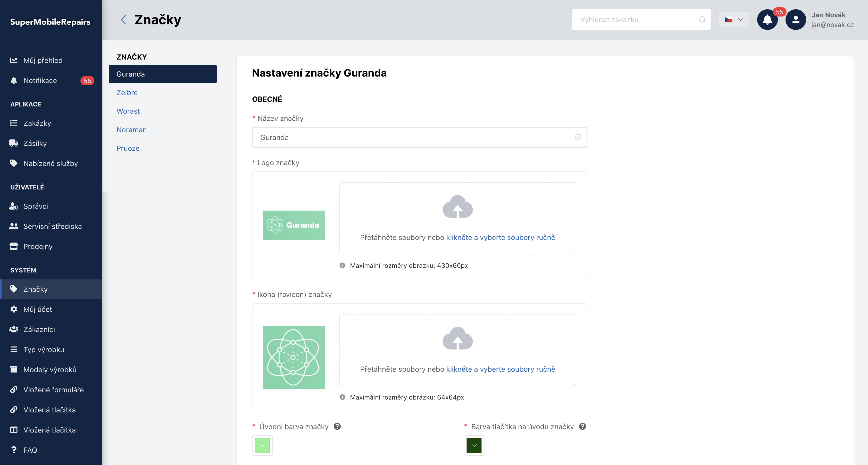This screenshot has height=465, width=868.
Task: Click the Nabízené služby tag icon
Action: [13, 163]
